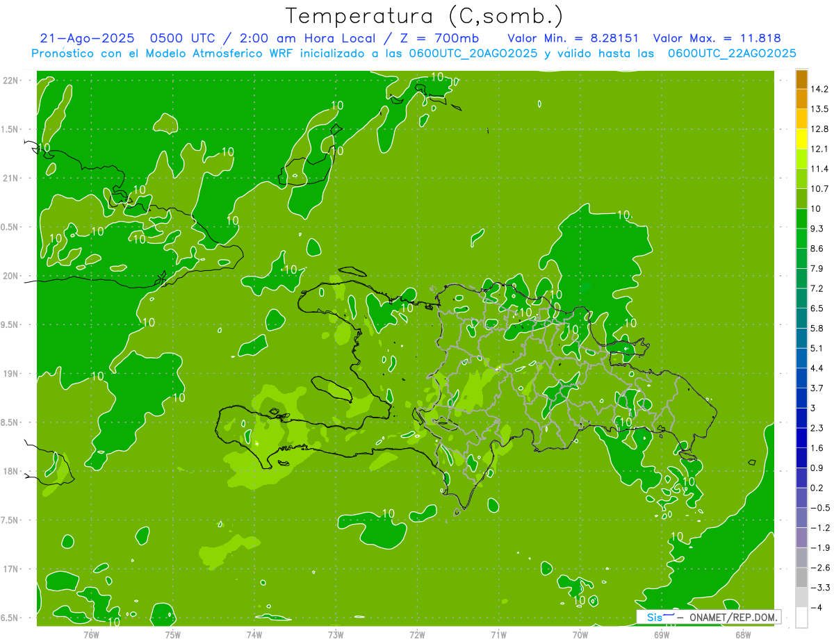Click the '11.4' legend value
This screenshot has width=834, height=644.
[819, 169]
